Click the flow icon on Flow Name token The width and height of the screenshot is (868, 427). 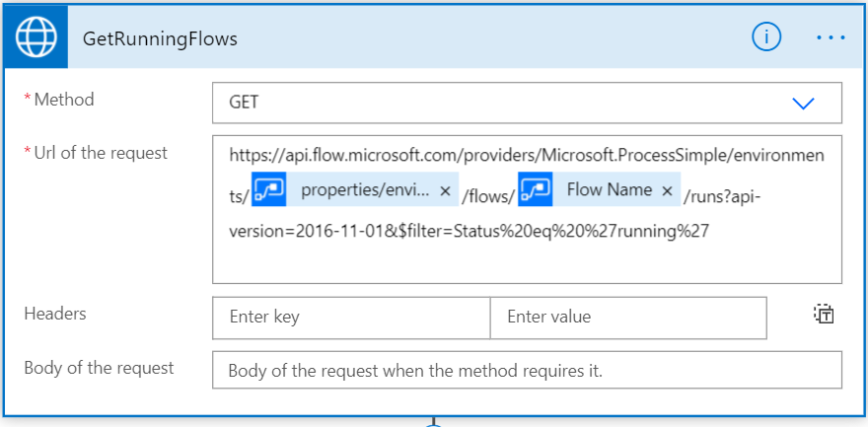tap(536, 190)
